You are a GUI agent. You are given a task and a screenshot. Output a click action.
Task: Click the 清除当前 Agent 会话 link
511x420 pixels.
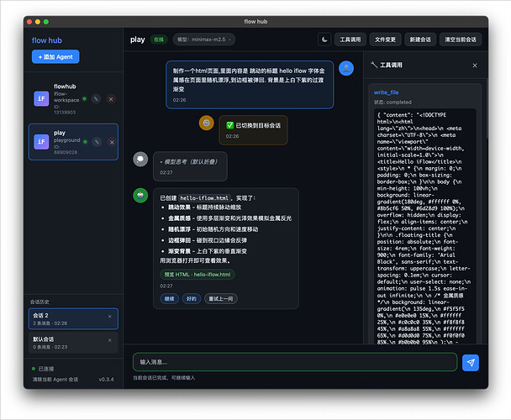coord(54,380)
